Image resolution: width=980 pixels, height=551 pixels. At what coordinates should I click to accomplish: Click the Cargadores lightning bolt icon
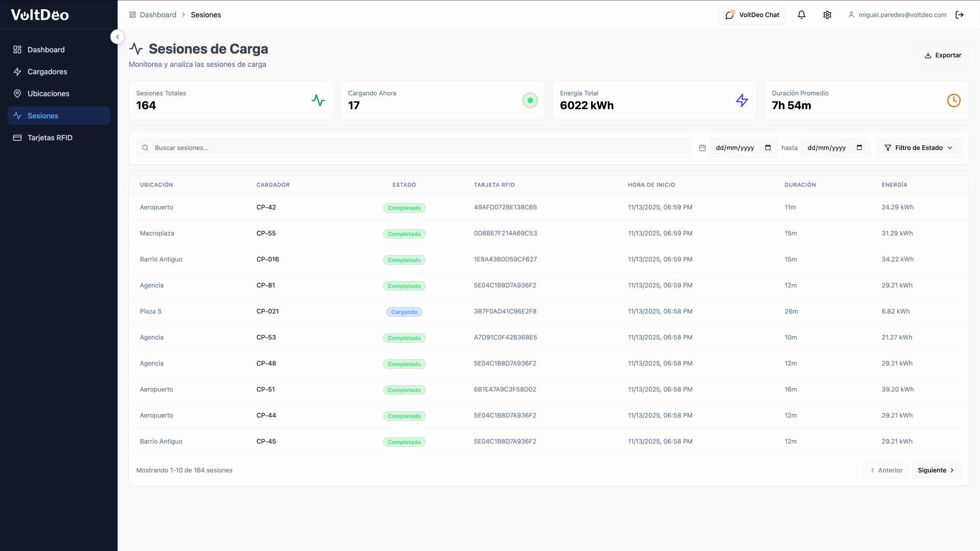point(17,71)
